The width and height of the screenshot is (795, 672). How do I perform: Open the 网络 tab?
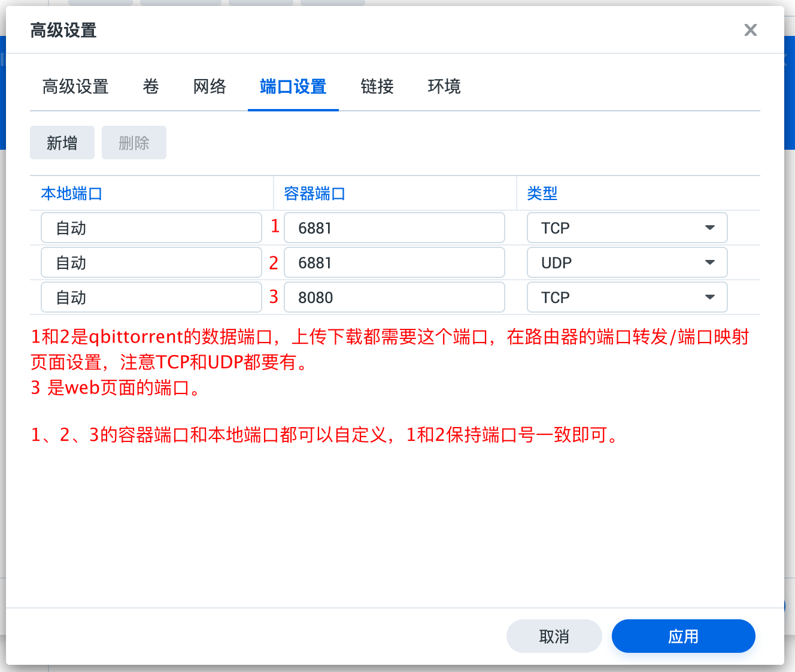pos(210,87)
